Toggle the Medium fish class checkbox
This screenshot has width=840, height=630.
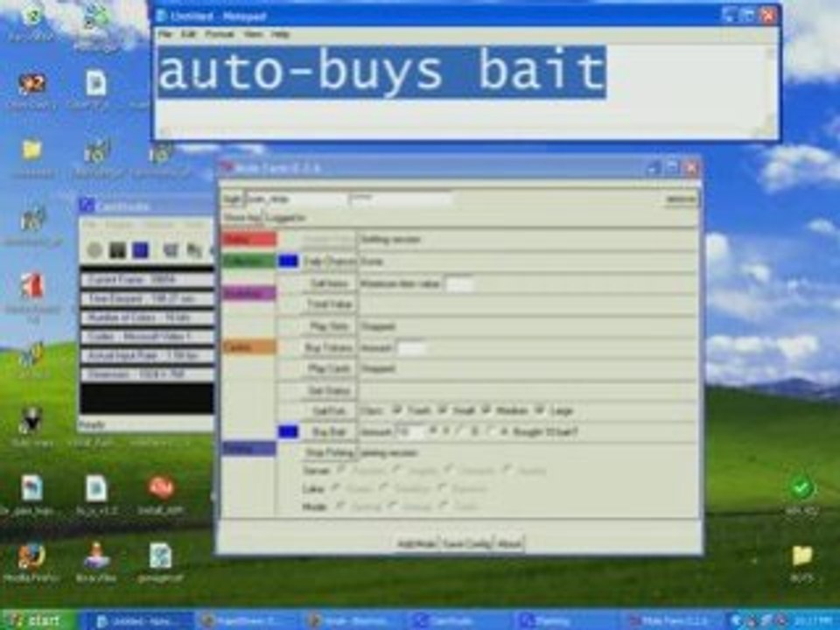[486, 410]
